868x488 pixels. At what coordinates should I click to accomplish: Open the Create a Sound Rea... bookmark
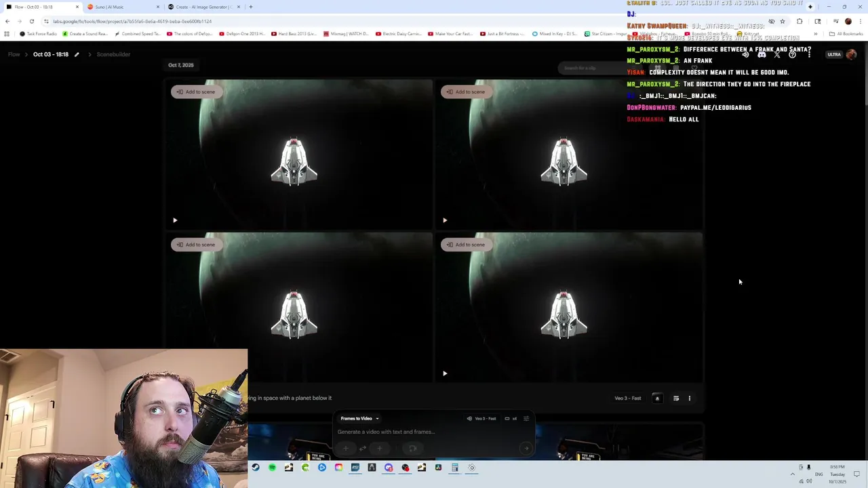tap(85, 34)
